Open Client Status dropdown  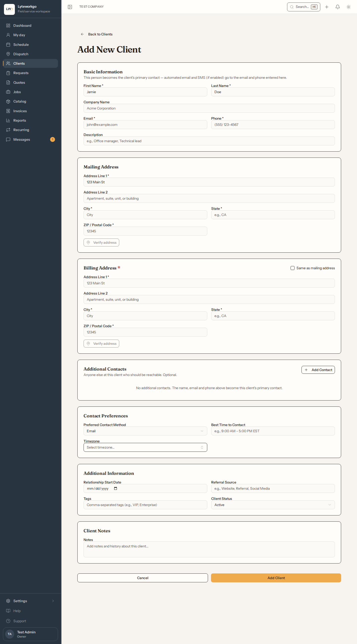coord(273,505)
